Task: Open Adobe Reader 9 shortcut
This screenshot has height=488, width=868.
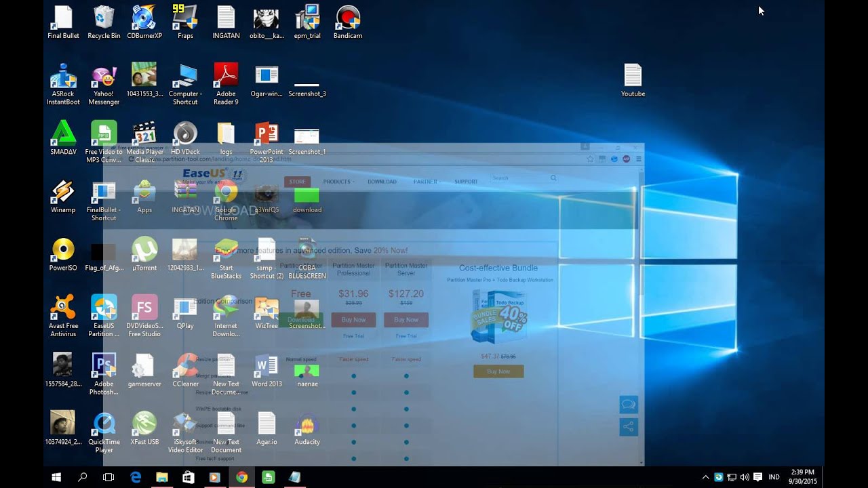Action: (226, 84)
